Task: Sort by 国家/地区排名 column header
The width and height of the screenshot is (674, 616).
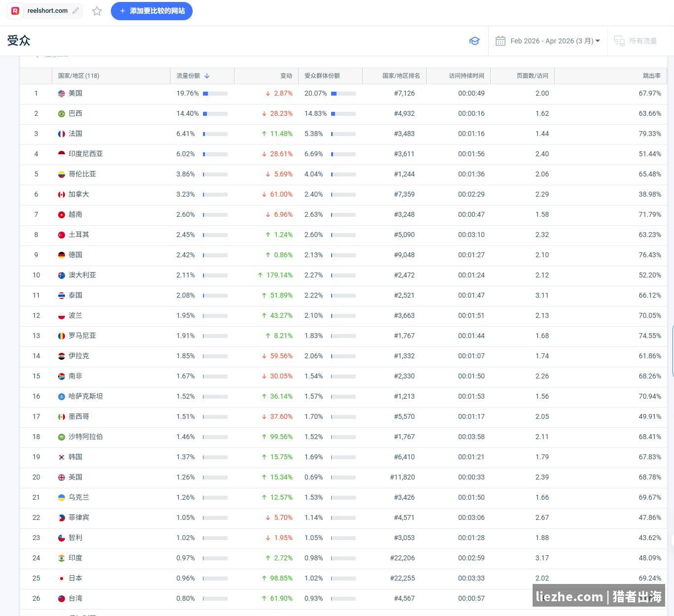Action: pos(401,76)
